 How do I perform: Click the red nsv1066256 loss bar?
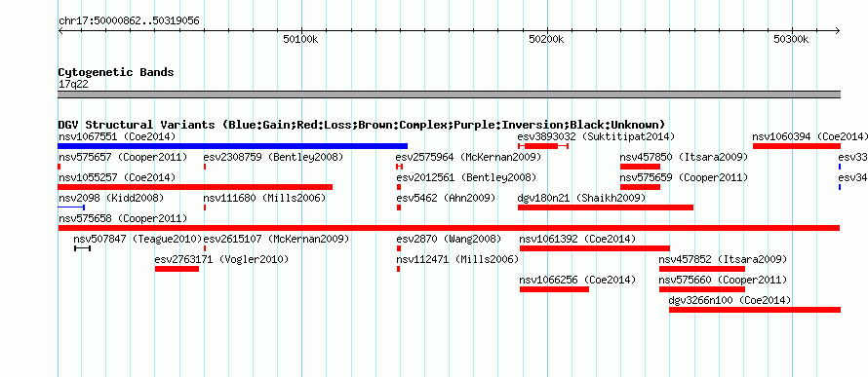554,289
